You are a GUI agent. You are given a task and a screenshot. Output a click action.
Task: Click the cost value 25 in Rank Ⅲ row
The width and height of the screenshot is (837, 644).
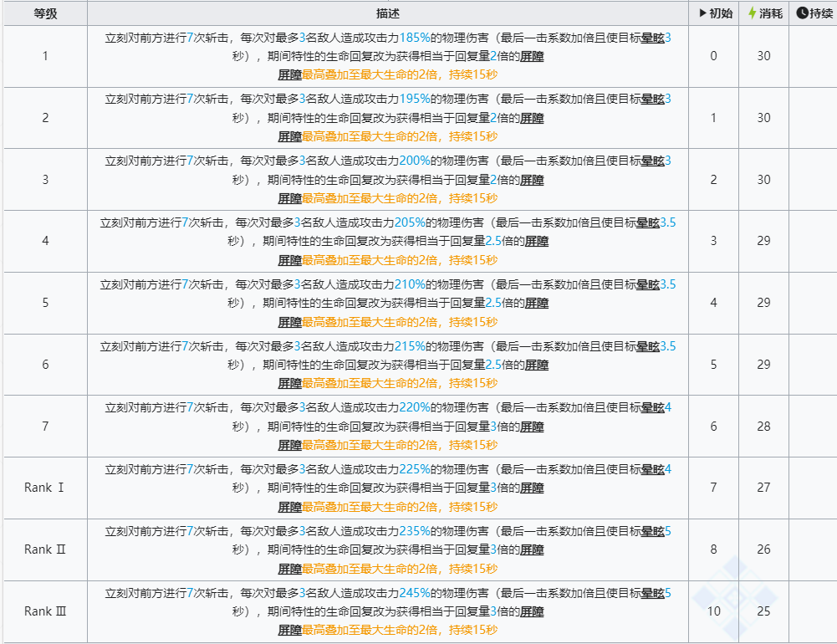(x=763, y=611)
